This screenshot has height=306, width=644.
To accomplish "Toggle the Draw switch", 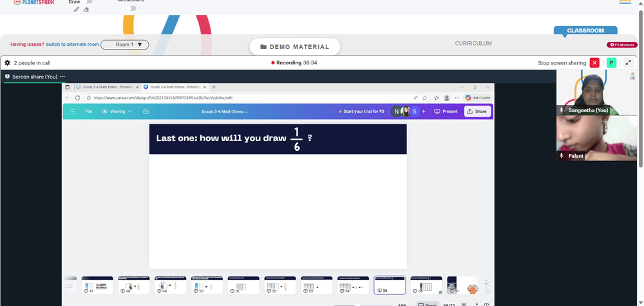I will coord(87,2).
